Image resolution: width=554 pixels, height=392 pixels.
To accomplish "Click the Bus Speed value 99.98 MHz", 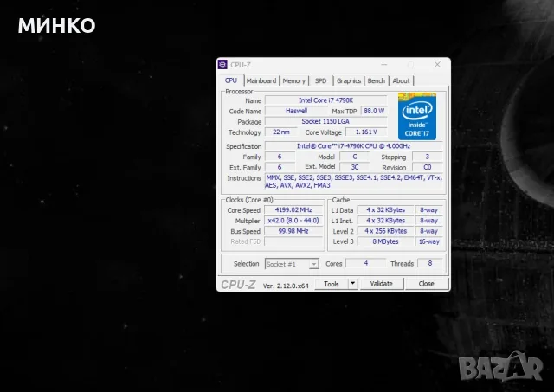I will 293,231.
